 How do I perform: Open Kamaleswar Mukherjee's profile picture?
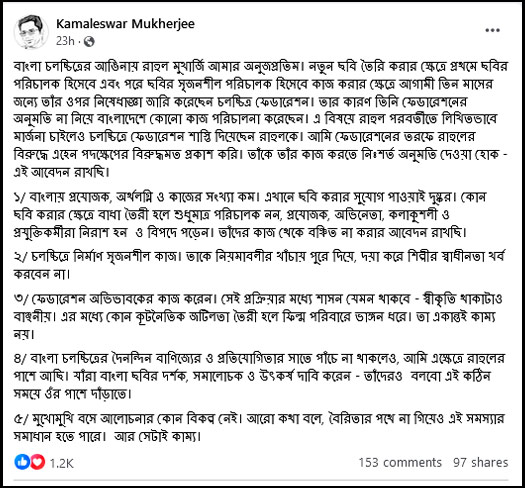[x=31, y=32]
